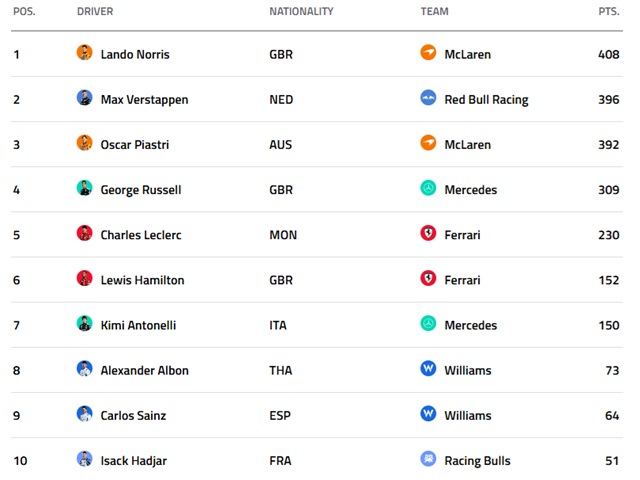Click Kimi Antonelli's driver avatar
The height and width of the screenshot is (480, 640).
(85, 323)
